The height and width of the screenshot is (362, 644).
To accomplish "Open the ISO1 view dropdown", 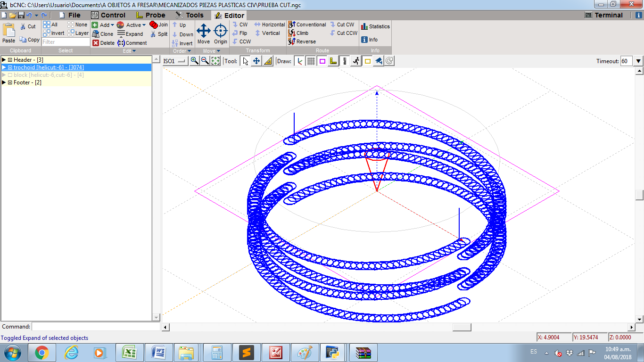I will click(175, 61).
